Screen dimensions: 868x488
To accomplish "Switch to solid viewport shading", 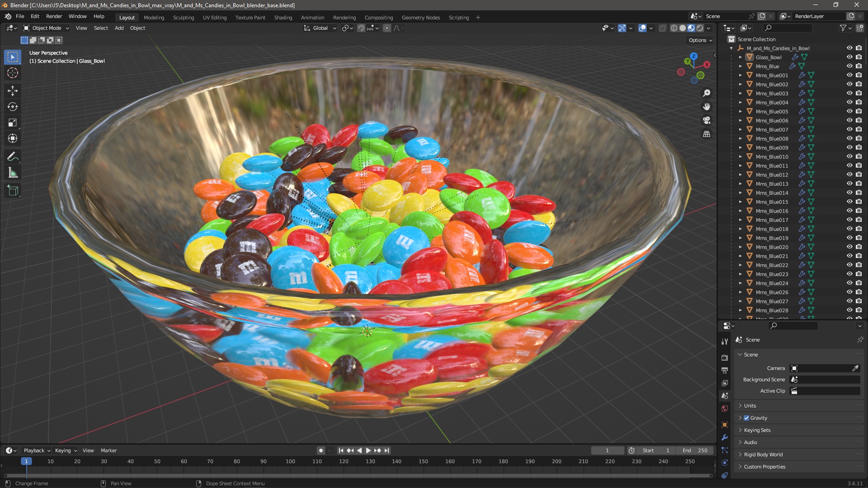I will coord(683,28).
